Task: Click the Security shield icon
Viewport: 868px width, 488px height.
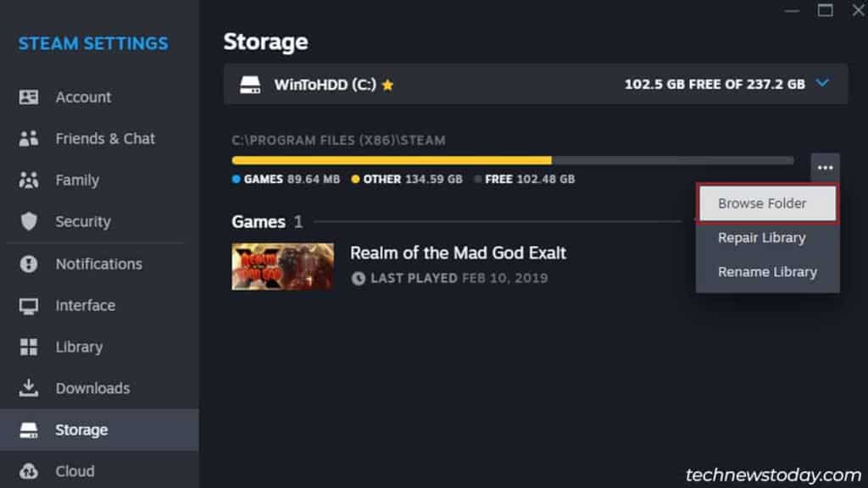Action: click(x=29, y=221)
